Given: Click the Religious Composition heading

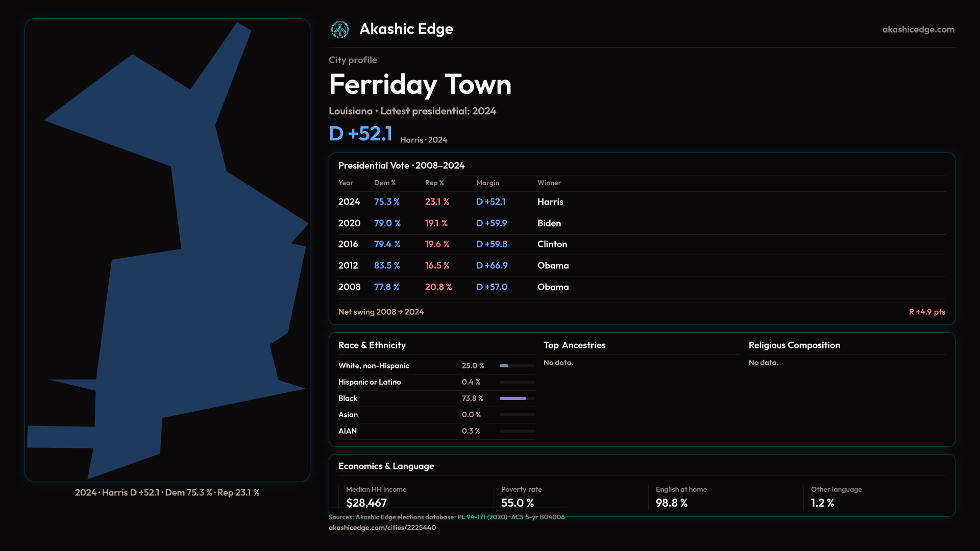Looking at the screenshot, I should [x=794, y=345].
